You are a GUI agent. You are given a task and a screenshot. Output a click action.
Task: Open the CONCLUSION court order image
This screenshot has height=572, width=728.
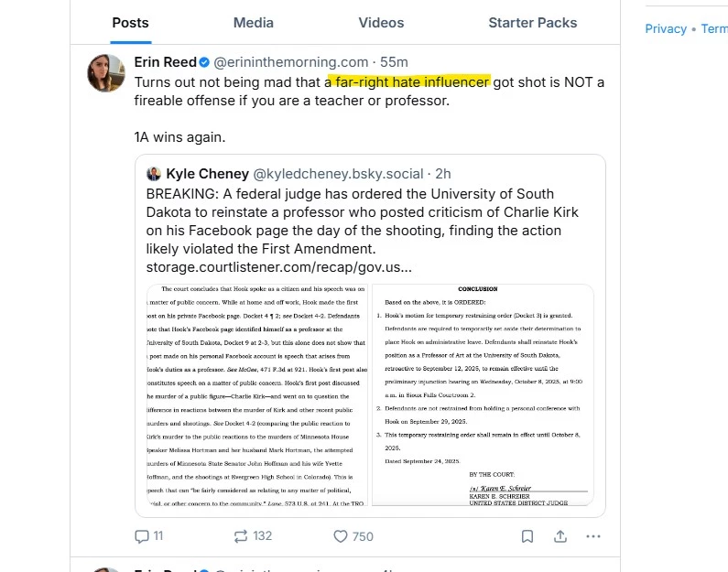pos(482,394)
